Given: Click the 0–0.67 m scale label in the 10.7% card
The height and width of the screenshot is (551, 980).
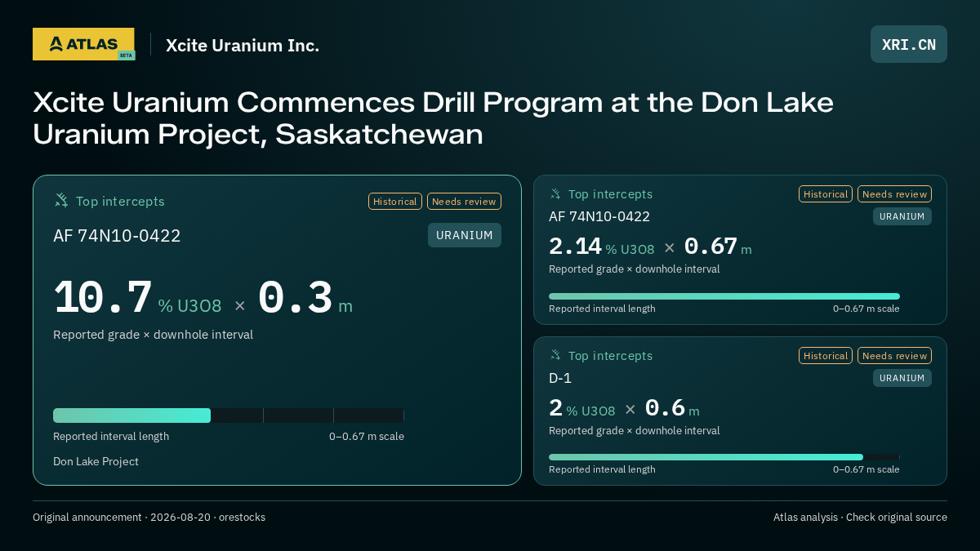Looking at the screenshot, I should [367, 437].
